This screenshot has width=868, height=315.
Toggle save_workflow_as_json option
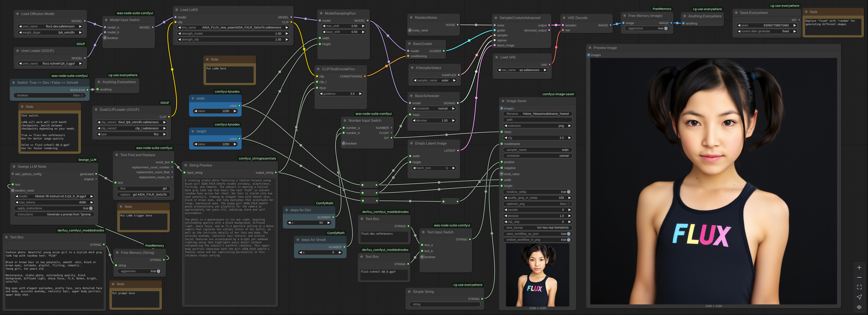coord(537,234)
